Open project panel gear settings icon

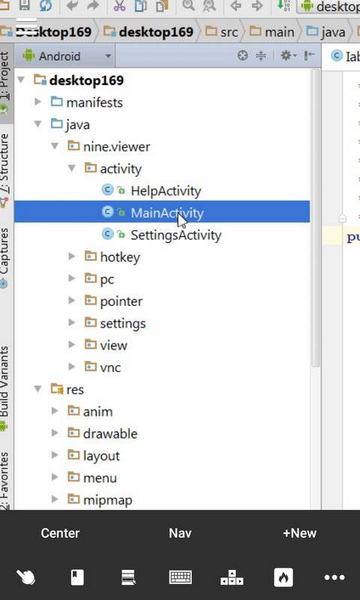(x=288, y=56)
